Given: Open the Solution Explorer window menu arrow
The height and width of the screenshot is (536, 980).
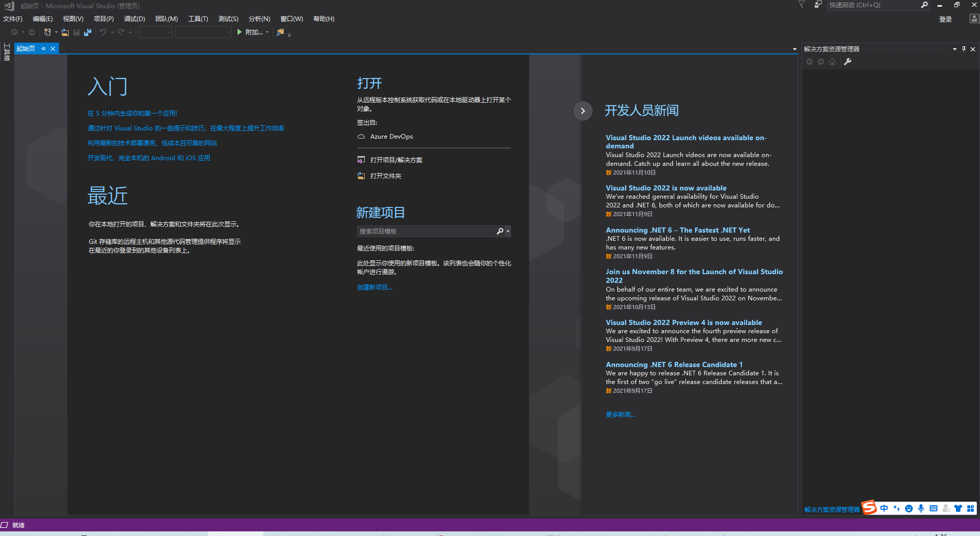Looking at the screenshot, I should click(x=955, y=49).
